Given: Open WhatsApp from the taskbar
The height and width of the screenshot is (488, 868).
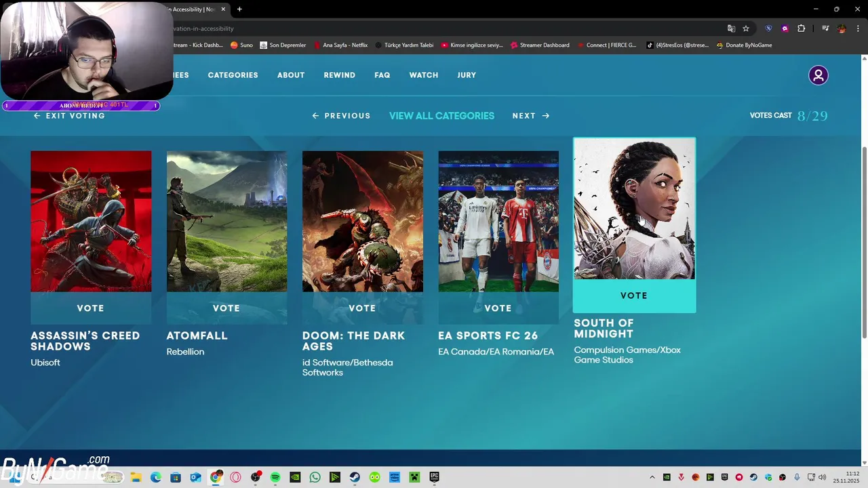Looking at the screenshot, I should [x=315, y=477].
